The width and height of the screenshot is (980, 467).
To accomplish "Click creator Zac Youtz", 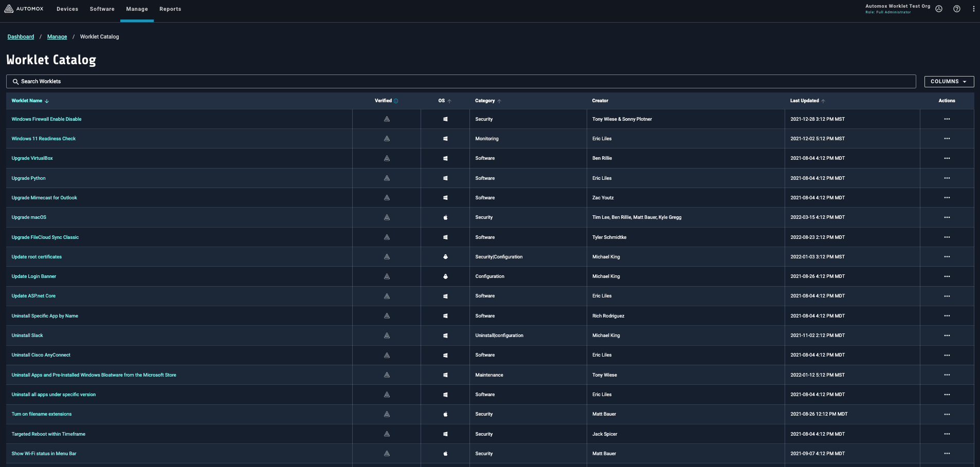I will [603, 198].
